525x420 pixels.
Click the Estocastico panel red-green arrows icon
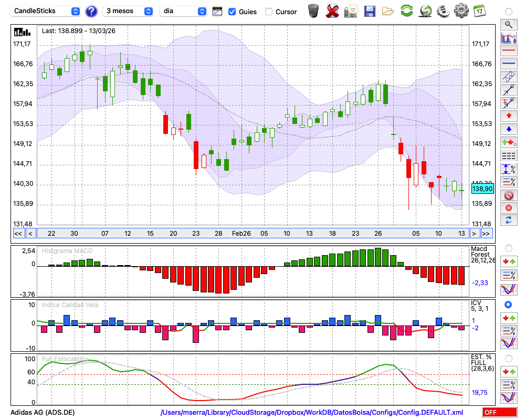tap(509, 371)
